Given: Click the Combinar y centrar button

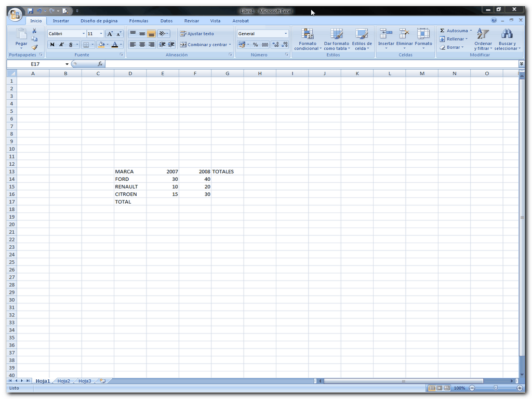Looking at the screenshot, I should click(x=205, y=45).
